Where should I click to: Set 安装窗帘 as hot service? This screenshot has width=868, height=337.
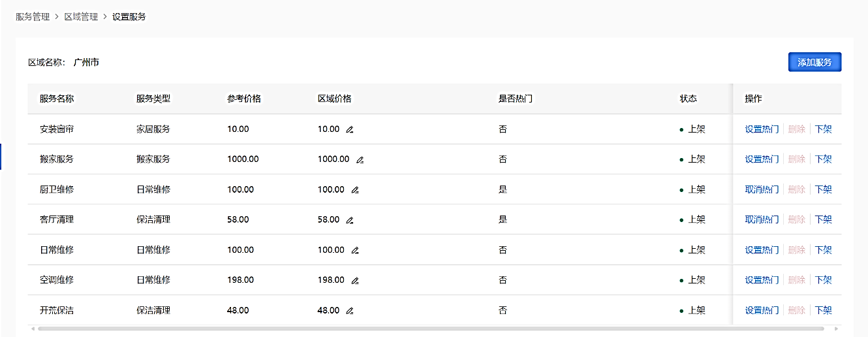pos(762,129)
